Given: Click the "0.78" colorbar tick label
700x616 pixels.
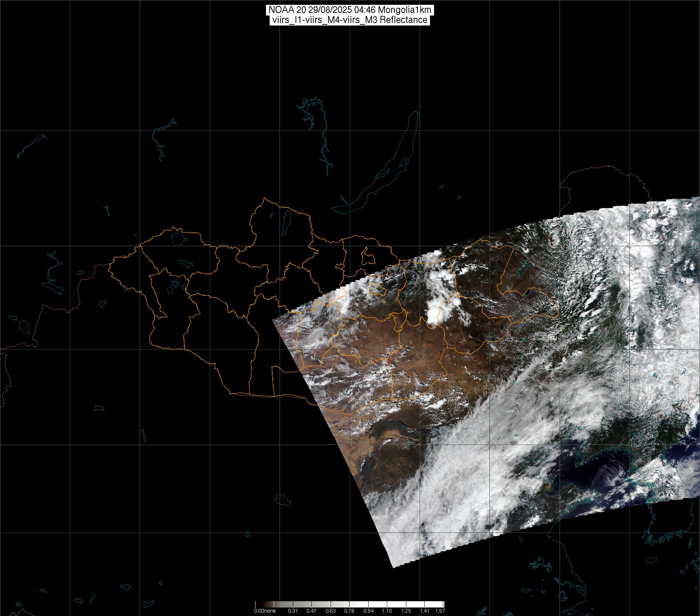Looking at the screenshot, I should tap(349, 611).
